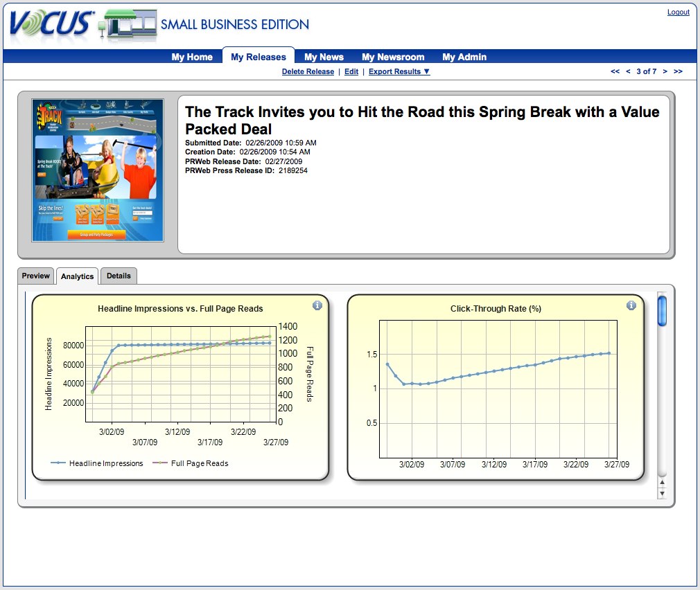Go to the My Admin tab
The image size is (700, 590).
point(464,57)
